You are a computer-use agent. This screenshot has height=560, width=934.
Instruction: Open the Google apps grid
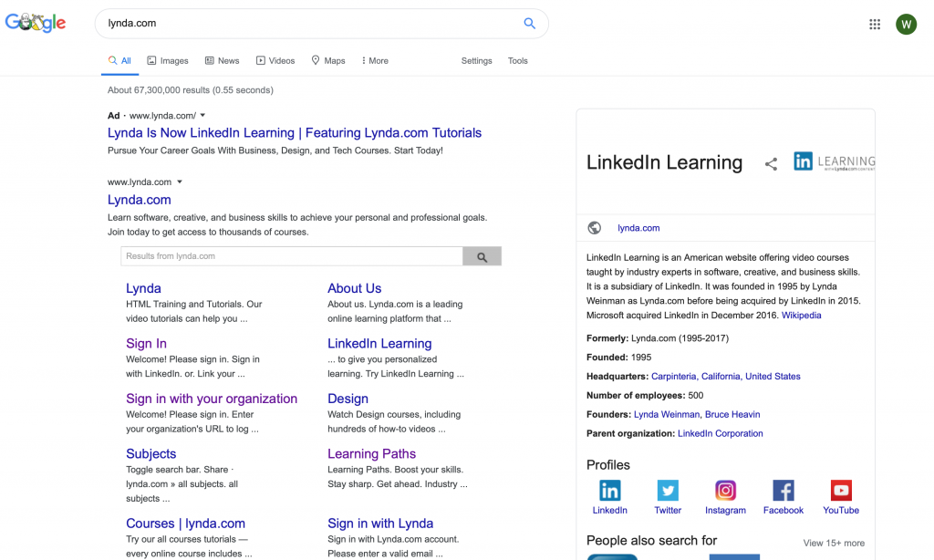tap(875, 24)
